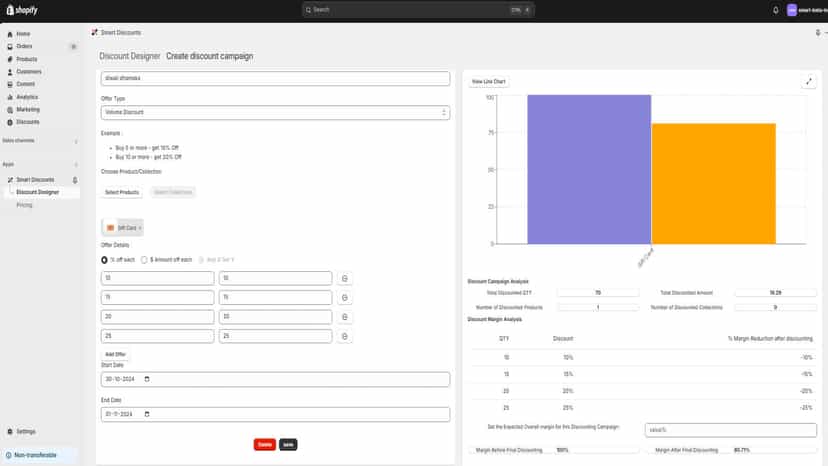Open Discount Designer in the sidebar
The image size is (828, 466).
[x=37, y=192]
